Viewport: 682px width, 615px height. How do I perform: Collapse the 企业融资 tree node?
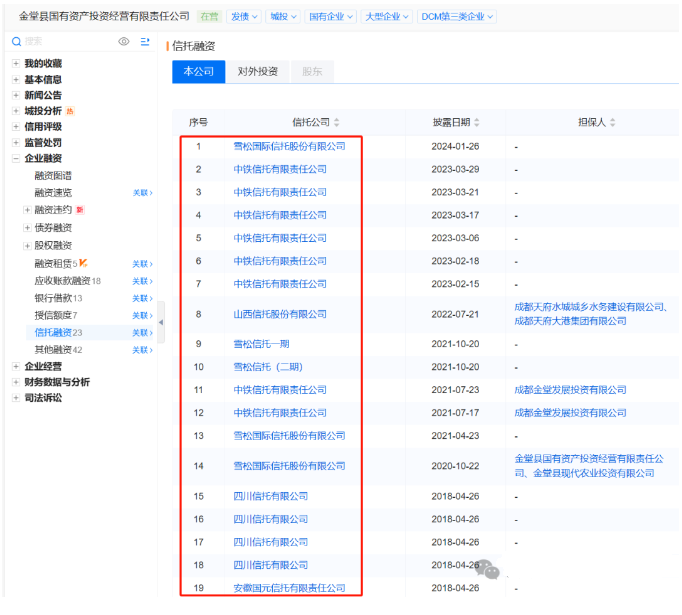[x=16, y=158]
